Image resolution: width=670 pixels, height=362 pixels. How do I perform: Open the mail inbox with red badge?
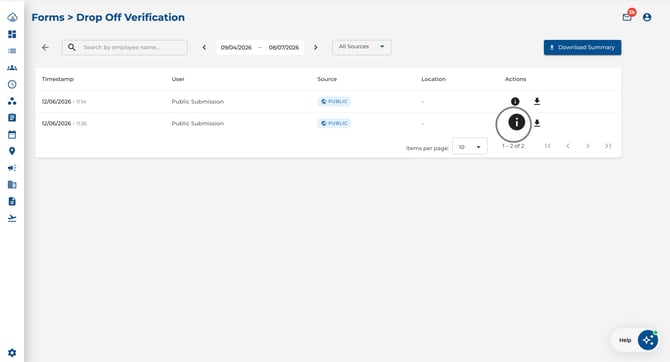tap(628, 16)
